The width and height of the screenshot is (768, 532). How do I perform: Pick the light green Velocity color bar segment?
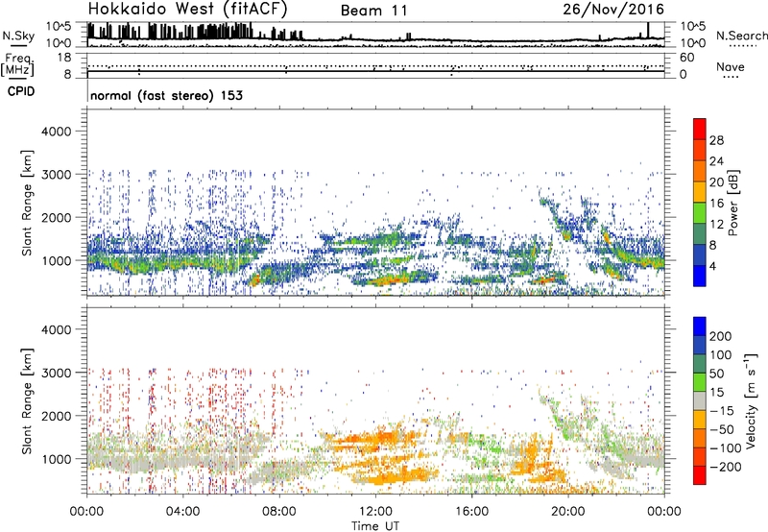click(x=700, y=382)
